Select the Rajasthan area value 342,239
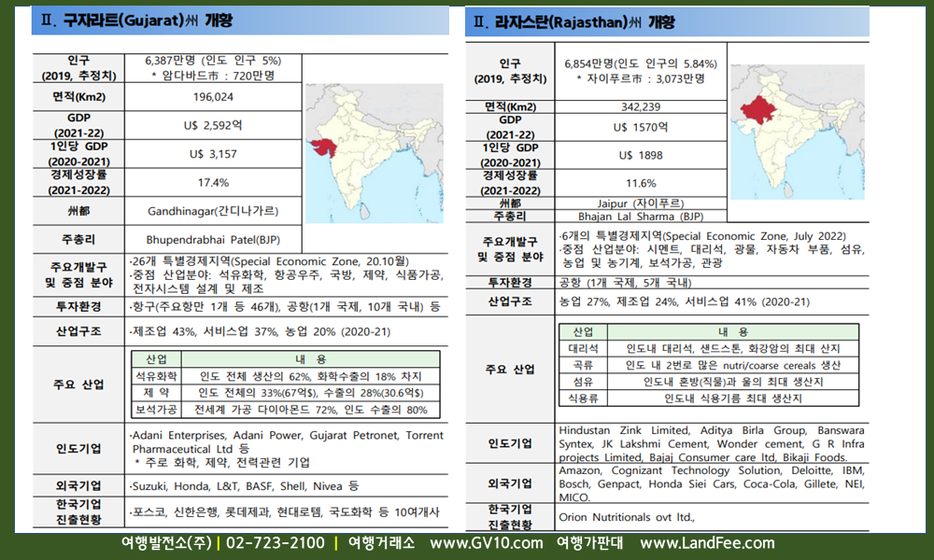The height and width of the screenshot is (560, 934). coord(641,107)
